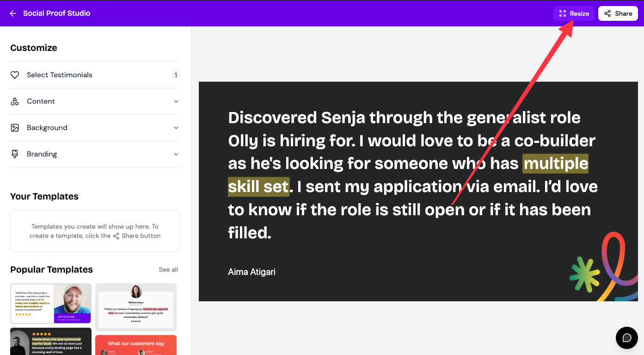Choose the white centered quote template thumbnail

[136, 307]
